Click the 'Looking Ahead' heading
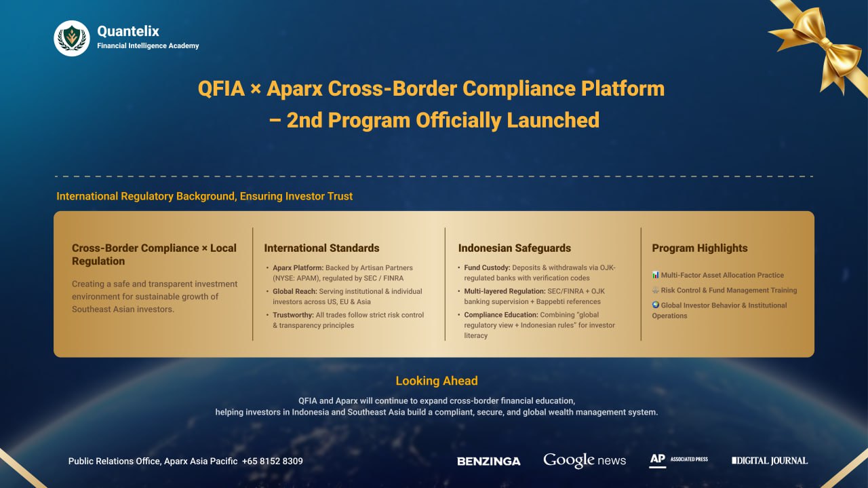The height and width of the screenshot is (488, 868). click(437, 381)
